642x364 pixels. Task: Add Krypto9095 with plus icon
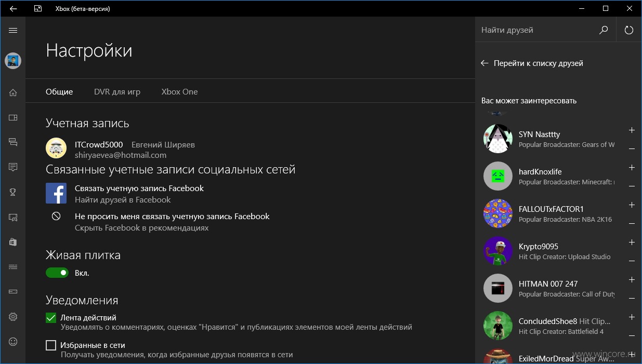632,242
